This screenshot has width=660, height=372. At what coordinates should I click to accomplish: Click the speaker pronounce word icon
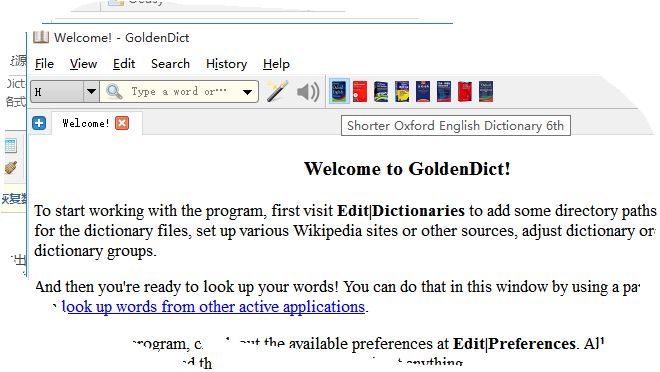[x=308, y=91]
